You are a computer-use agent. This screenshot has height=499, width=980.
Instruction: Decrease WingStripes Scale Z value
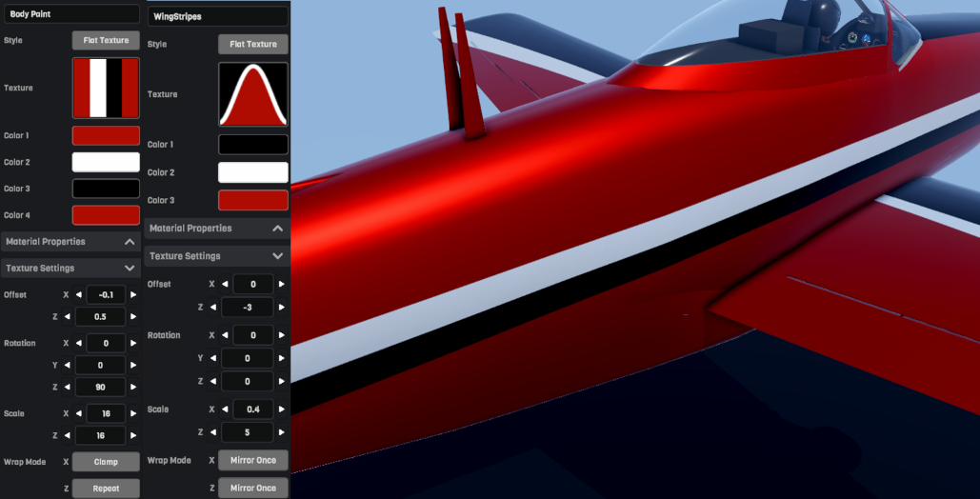coord(213,432)
